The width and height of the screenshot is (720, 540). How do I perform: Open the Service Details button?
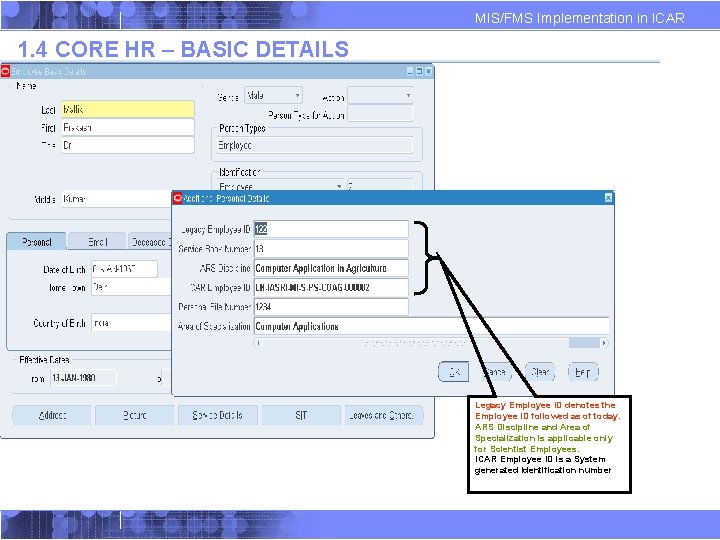click(x=218, y=415)
